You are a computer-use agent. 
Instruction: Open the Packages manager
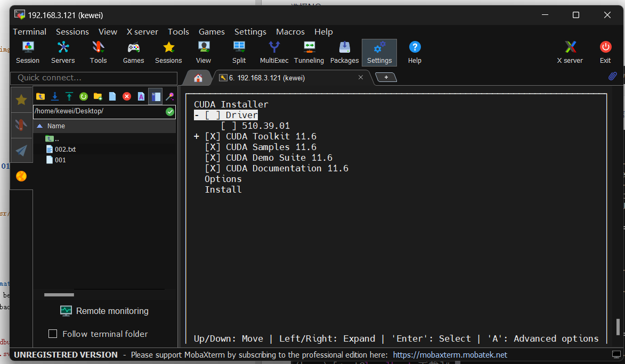[x=344, y=53]
